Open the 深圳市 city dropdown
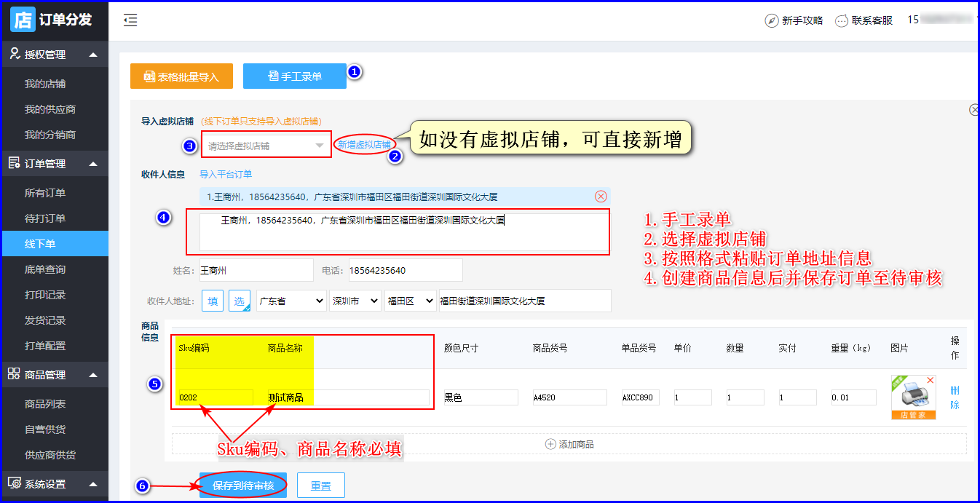 pos(355,301)
